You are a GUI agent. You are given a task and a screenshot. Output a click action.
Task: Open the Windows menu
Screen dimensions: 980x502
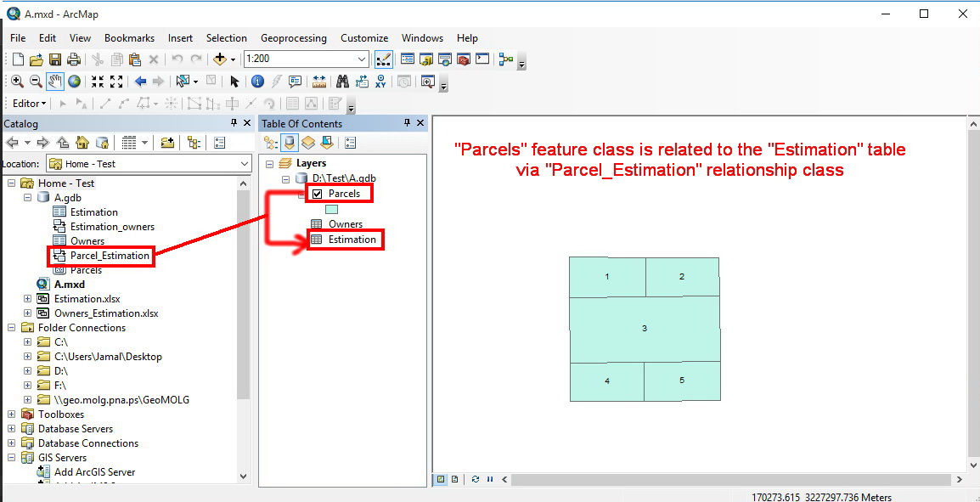click(423, 38)
